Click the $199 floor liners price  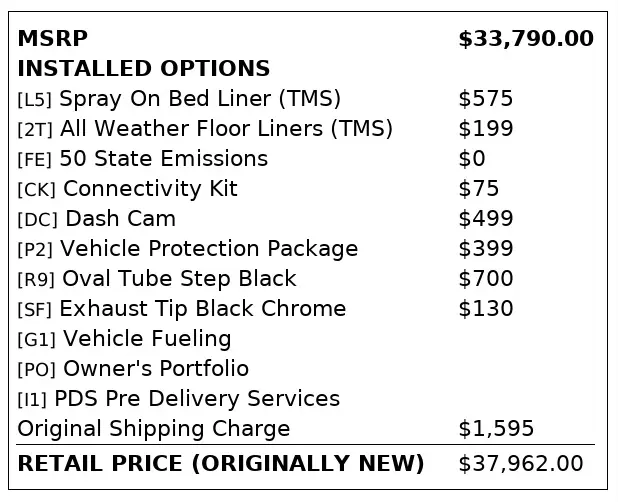485,129
